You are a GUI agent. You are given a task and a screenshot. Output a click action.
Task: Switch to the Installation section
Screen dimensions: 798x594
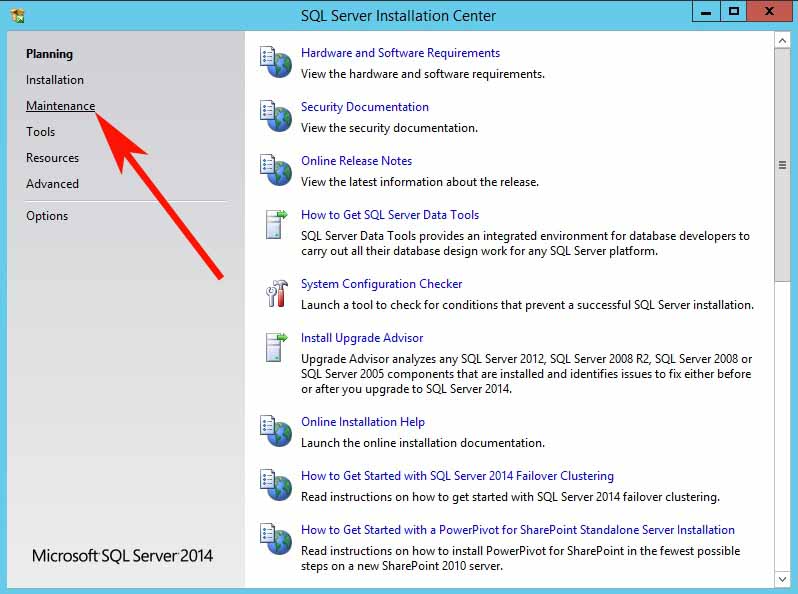[x=55, y=80]
